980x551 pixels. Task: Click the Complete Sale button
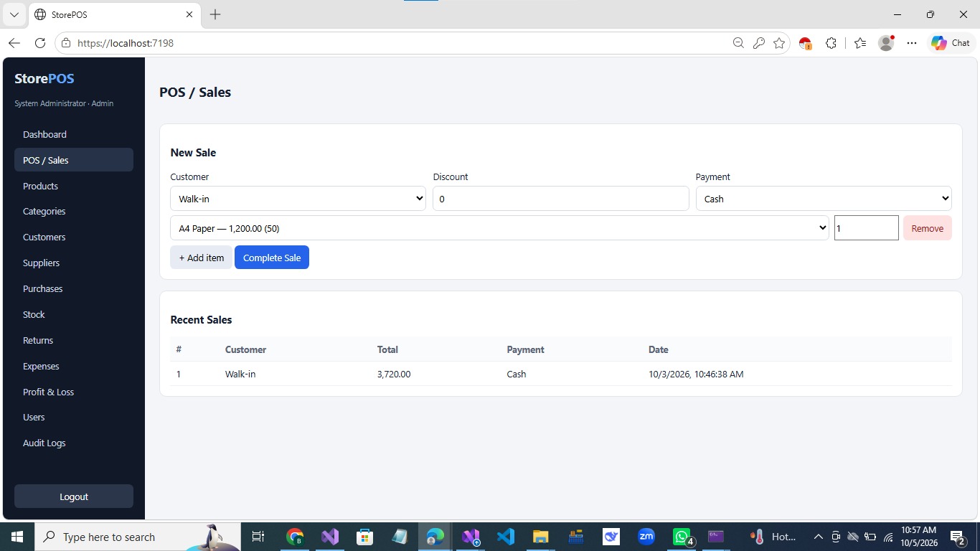pos(272,258)
